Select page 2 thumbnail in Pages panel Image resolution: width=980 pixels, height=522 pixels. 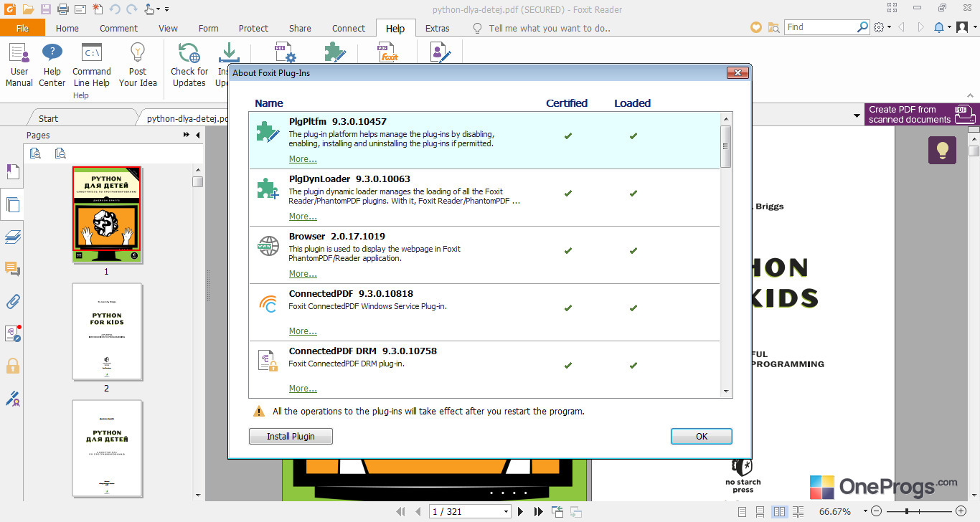(107, 331)
